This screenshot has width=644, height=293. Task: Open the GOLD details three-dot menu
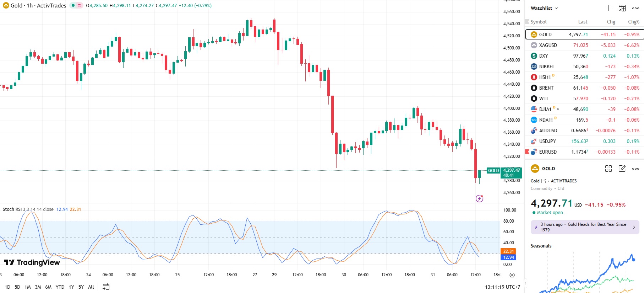(635, 169)
